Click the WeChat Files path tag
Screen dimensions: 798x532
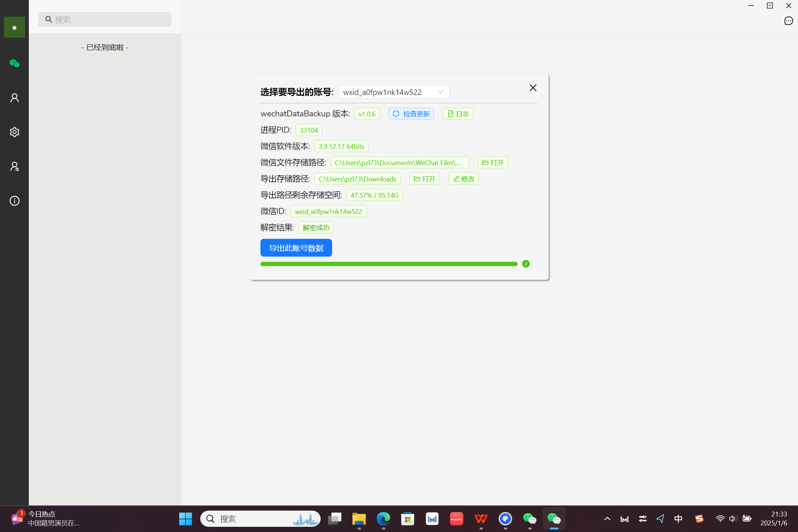400,163
